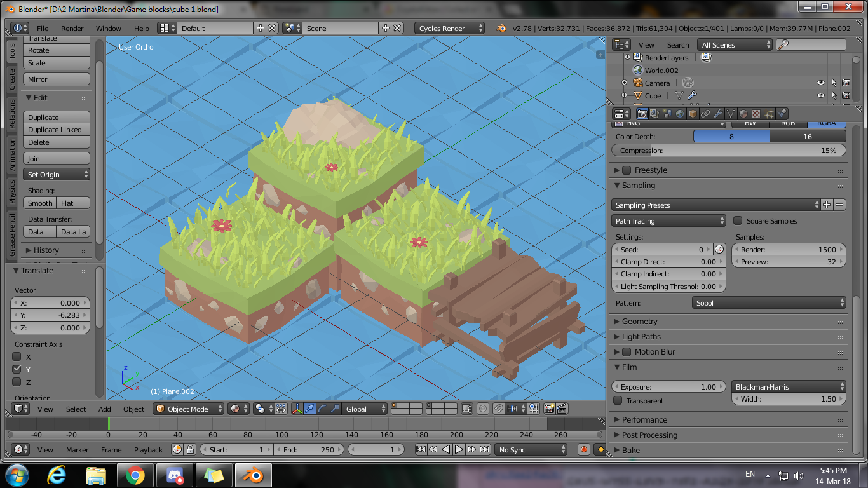Click the Mirror button
Screen dimensions: 868x488
coord(57,79)
